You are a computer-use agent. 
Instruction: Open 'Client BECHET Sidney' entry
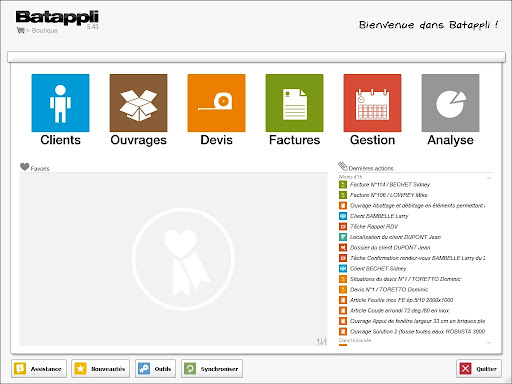point(378,269)
